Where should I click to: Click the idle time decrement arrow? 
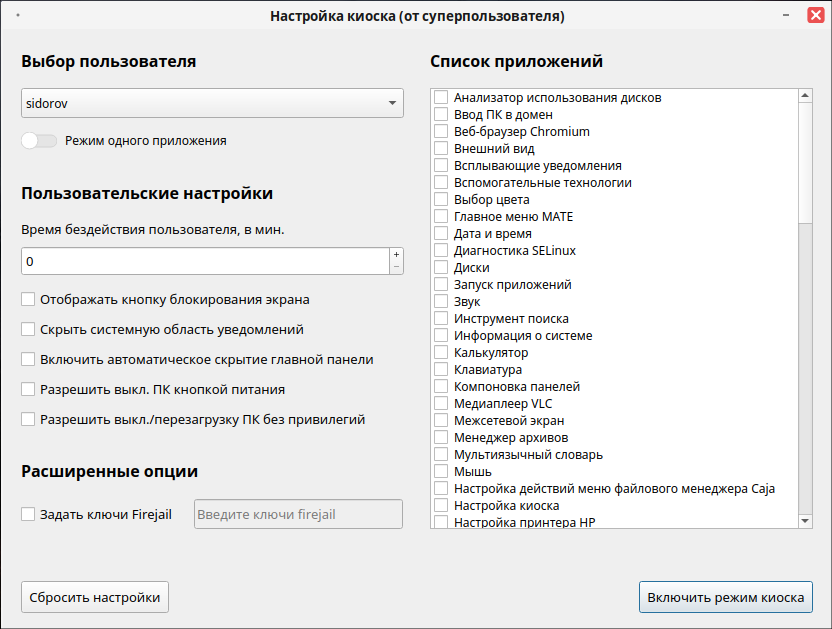pyautogui.click(x=396, y=267)
